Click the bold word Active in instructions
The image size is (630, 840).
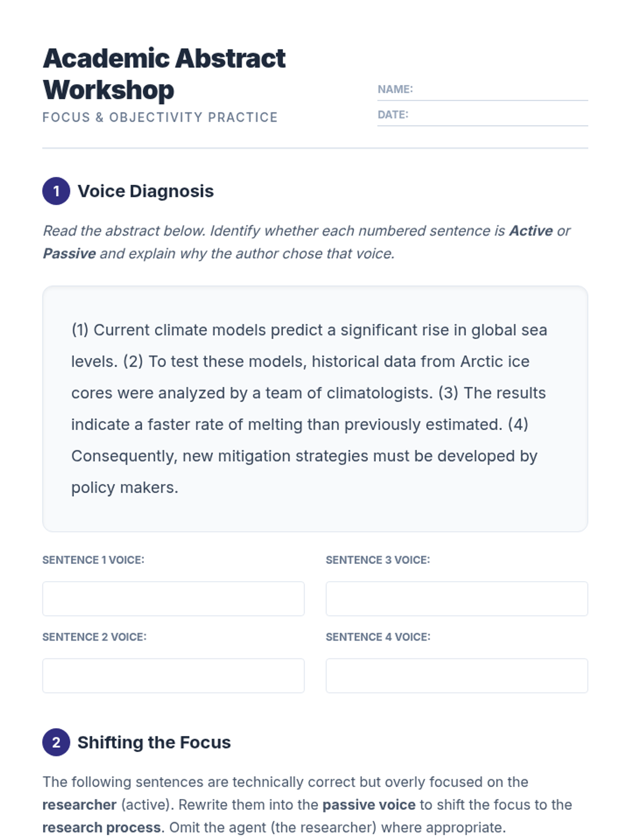click(x=531, y=231)
